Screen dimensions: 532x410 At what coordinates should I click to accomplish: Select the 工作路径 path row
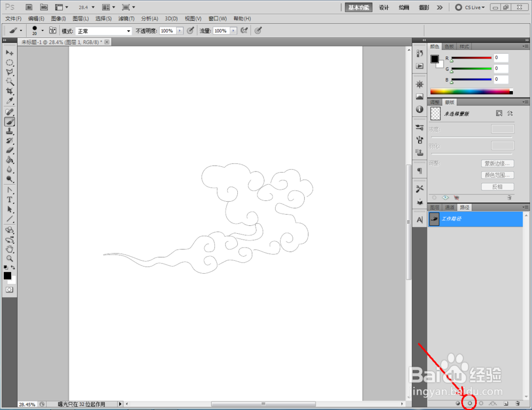click(x=475, y=219)
